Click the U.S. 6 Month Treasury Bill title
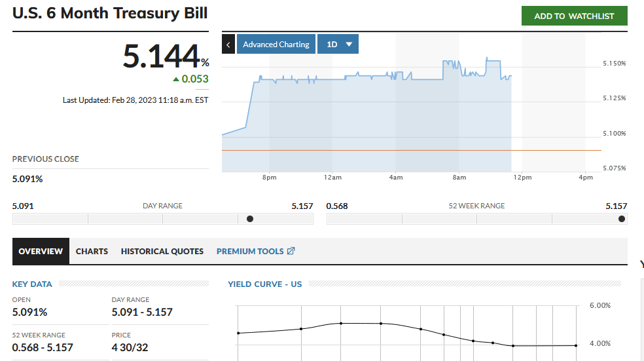 tap(110, 13)
